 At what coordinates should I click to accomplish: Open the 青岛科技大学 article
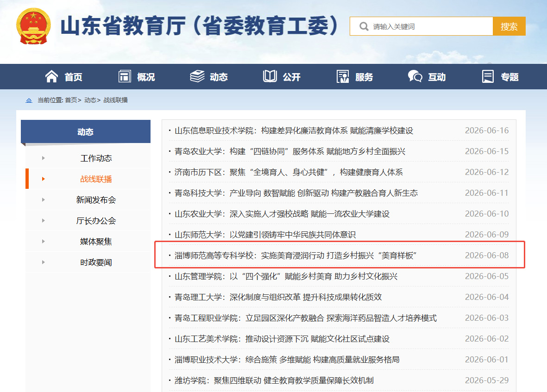(296, 193)
